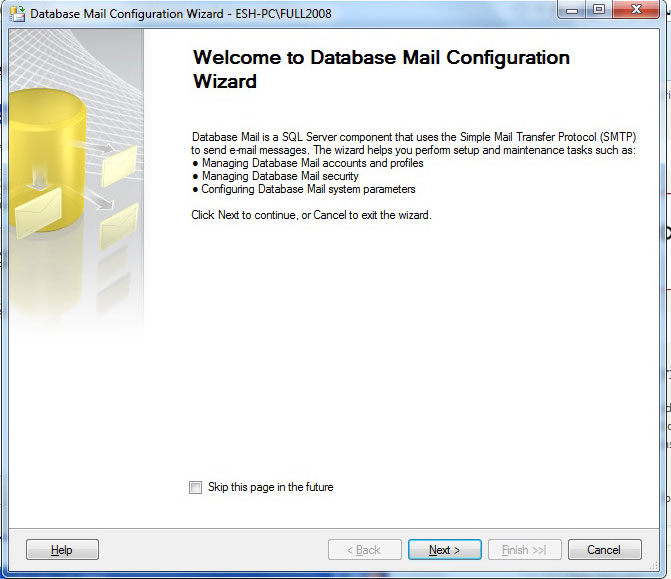Maximize the Database Mail wizard window
This screenshot has width=671, height=579.
click(600, 11)
